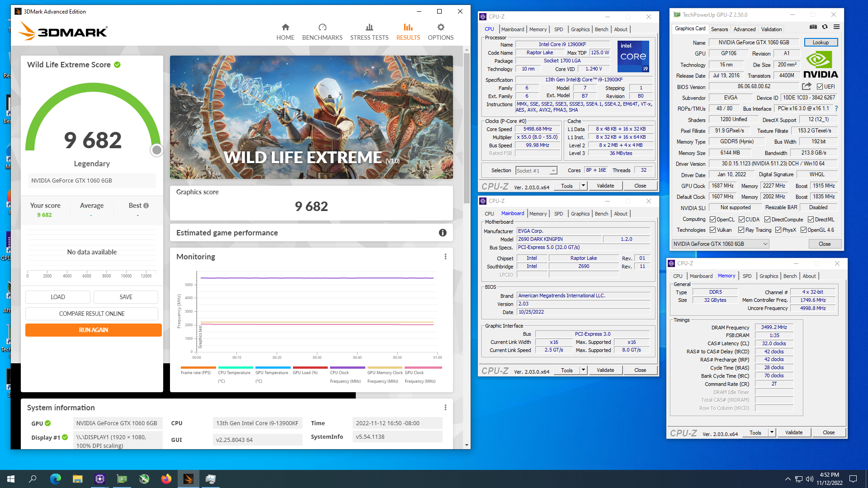Go to 3DMark HOME tab icon
The width and height of the screenshot is (868, 488).
(x=285, y=27)
